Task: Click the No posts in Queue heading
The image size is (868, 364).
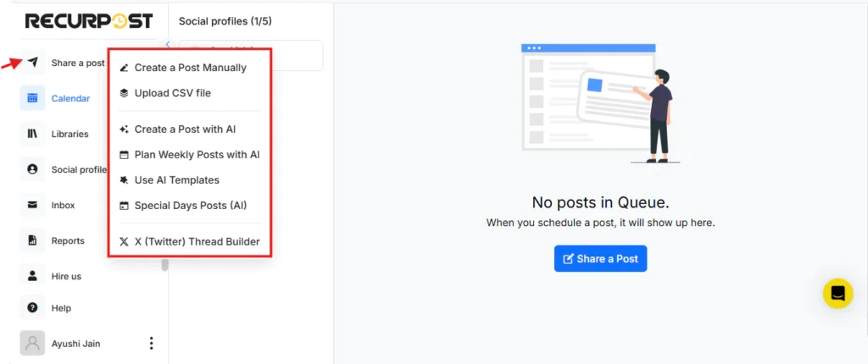Action: [x=601, y=202]
